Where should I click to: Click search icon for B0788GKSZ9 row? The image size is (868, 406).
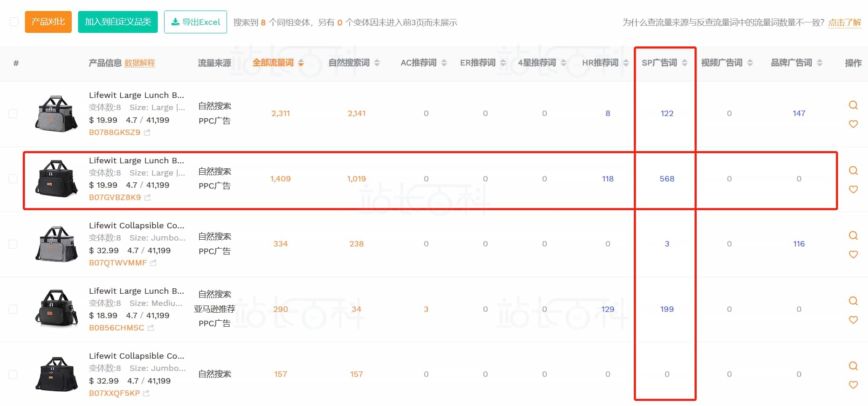pyautogui.click(x=853, y=105)
